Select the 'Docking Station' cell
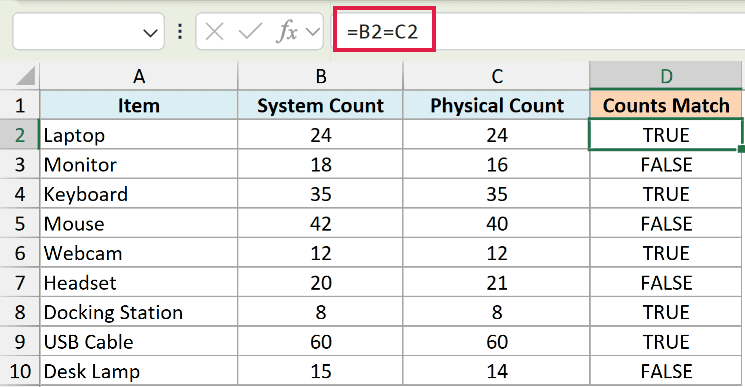 click(139, 312)
